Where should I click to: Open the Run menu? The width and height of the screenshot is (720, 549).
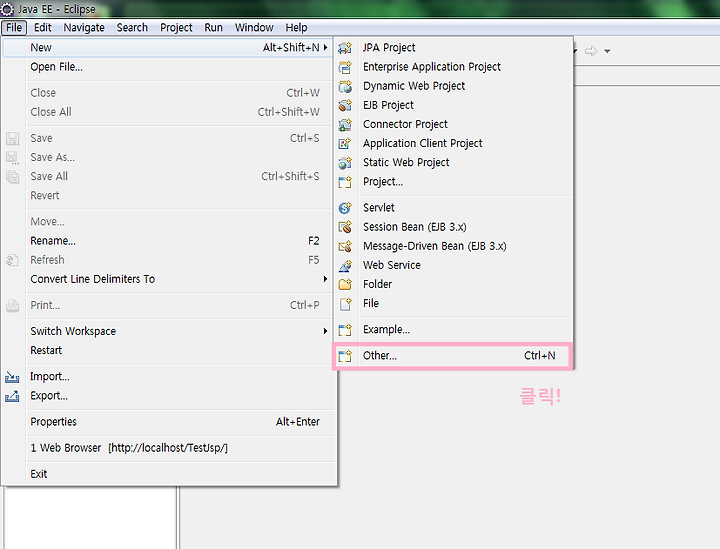tap(214, 28)
